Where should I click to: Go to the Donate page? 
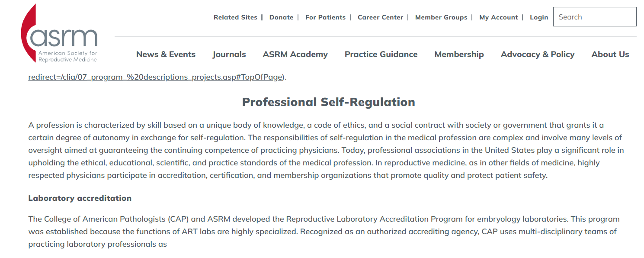click(281, 17)
